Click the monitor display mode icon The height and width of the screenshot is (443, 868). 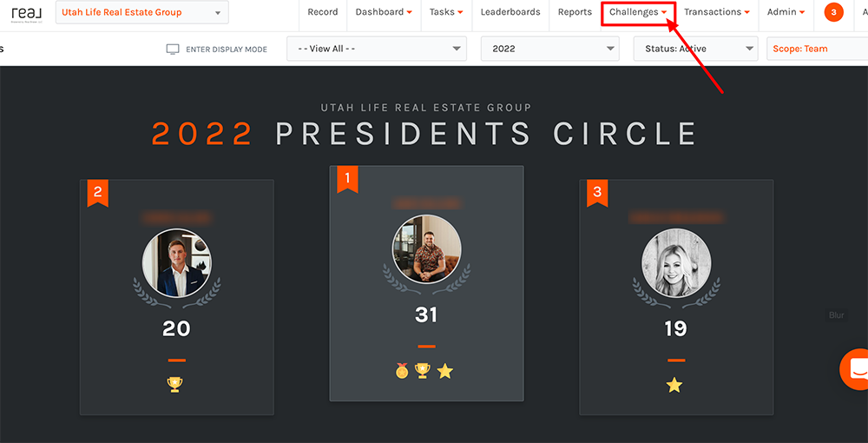pos(174,50)
